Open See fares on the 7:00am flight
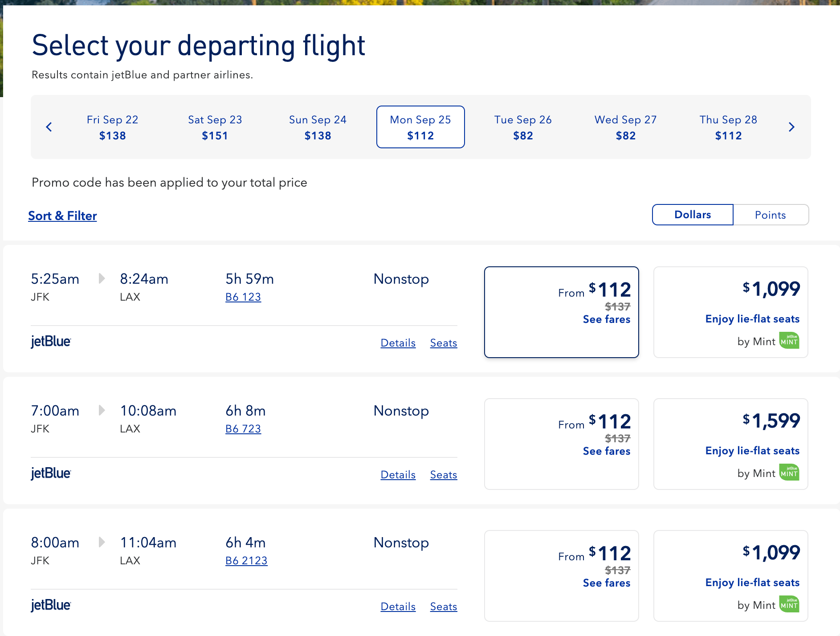The image size is (840, 636). [606, 451]
